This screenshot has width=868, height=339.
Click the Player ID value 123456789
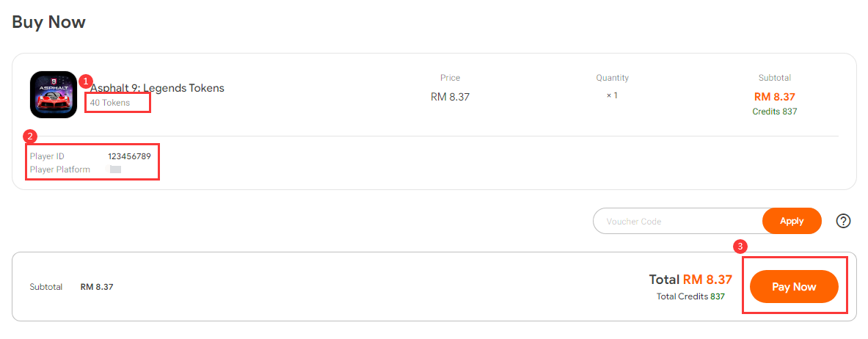click(x=130, y=156)
